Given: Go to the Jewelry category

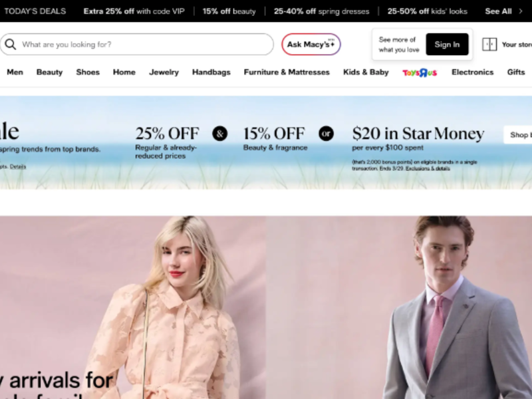Looking at the screenshot, I should 164,72.
